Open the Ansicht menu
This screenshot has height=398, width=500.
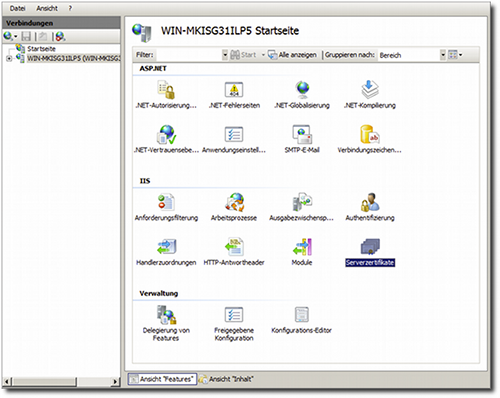pyautogui.click(x=47, y=8)
